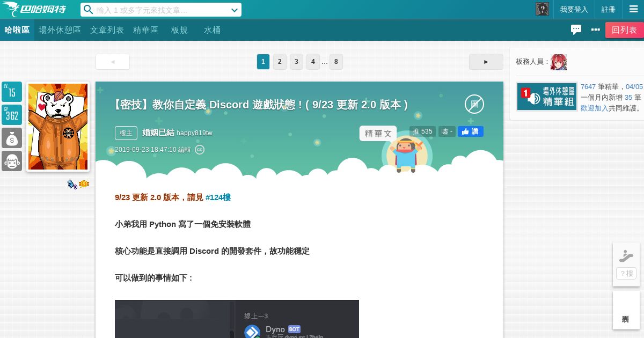The width and height of the screenshot is (644, 338).
Task: Click the GP 362 badge
Action: click(12, 115)
